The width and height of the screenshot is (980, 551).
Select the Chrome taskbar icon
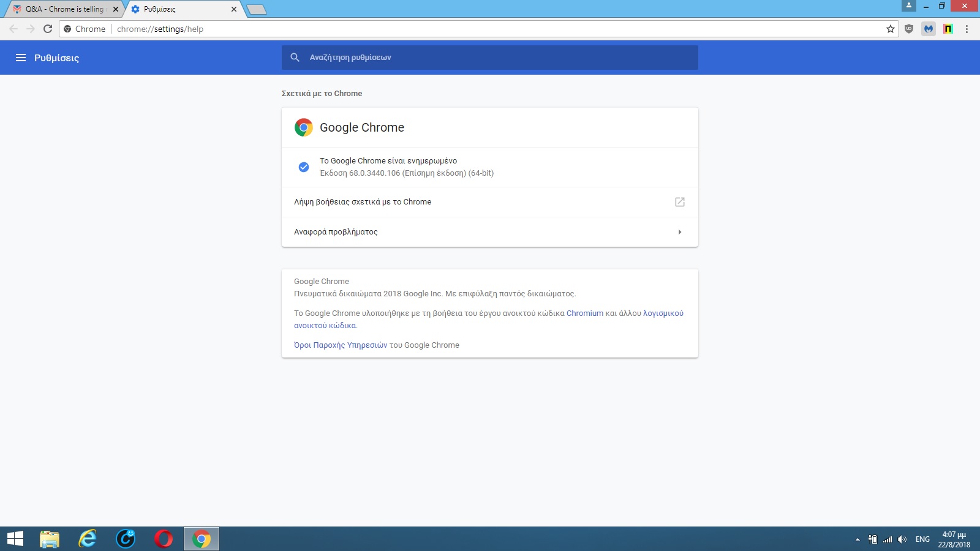coord(202,539)
